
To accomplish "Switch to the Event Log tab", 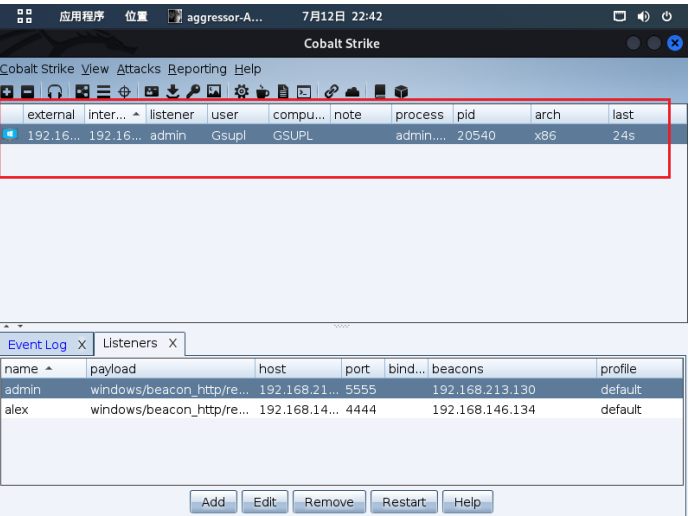I will [x=37, y=345].
